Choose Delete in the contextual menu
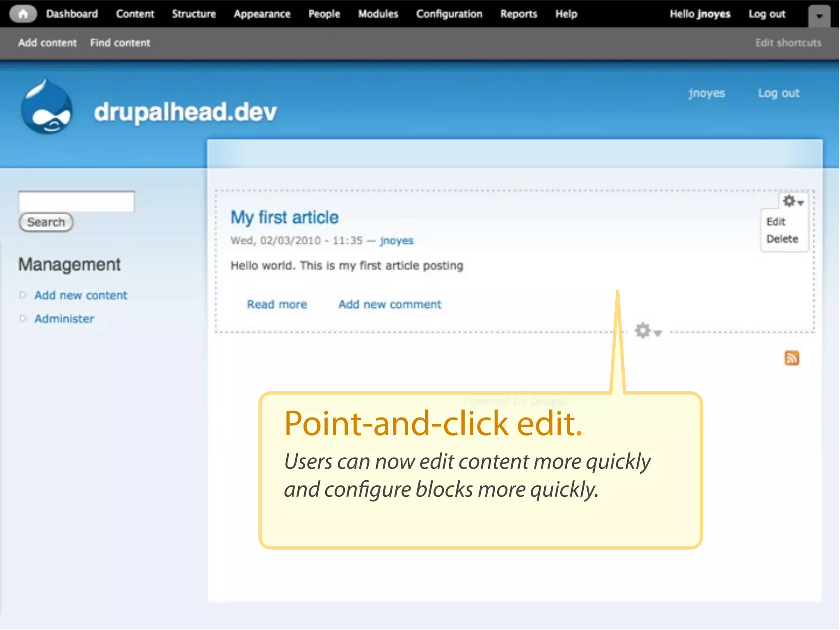 click(782, 239)
